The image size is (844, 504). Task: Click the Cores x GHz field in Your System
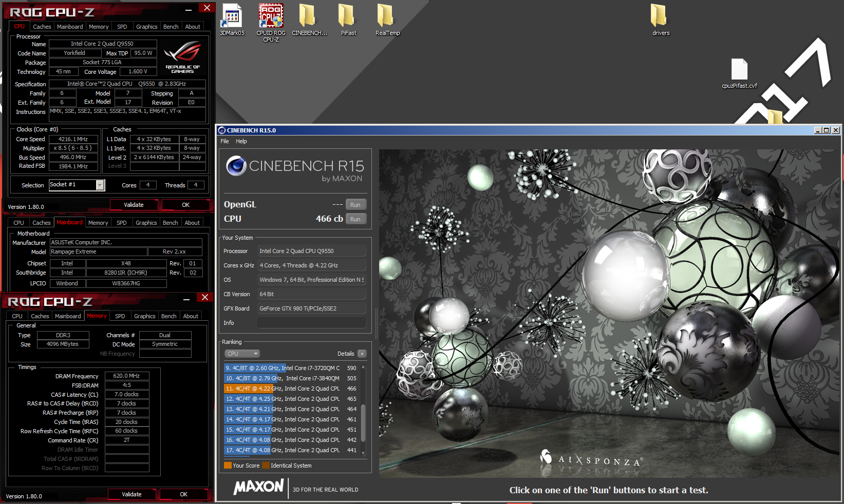pos(311,265)
